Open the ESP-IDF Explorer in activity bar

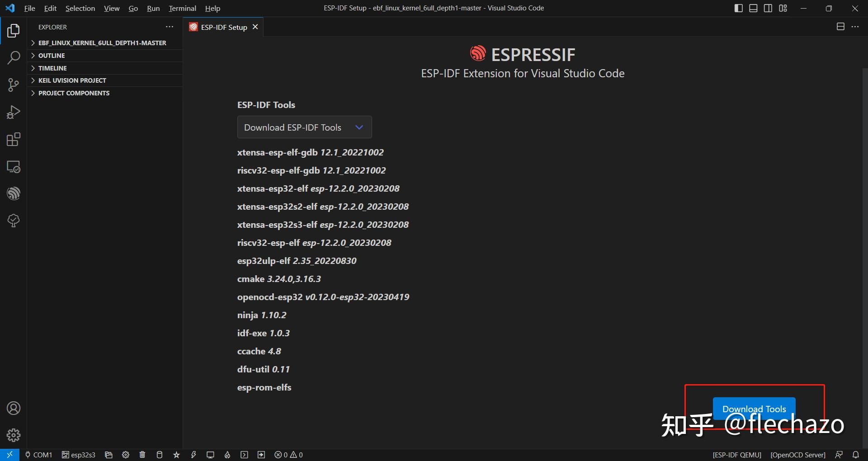click(14, 193)
